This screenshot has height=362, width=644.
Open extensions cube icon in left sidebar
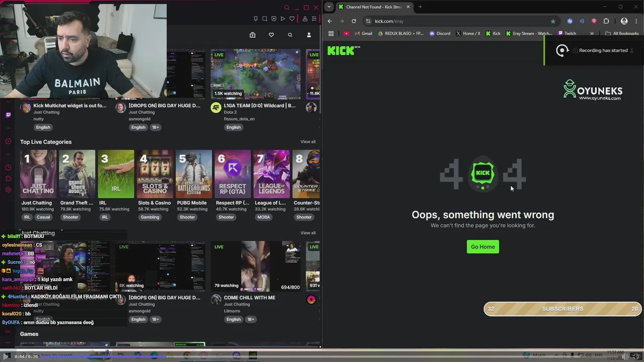point(8,178)
